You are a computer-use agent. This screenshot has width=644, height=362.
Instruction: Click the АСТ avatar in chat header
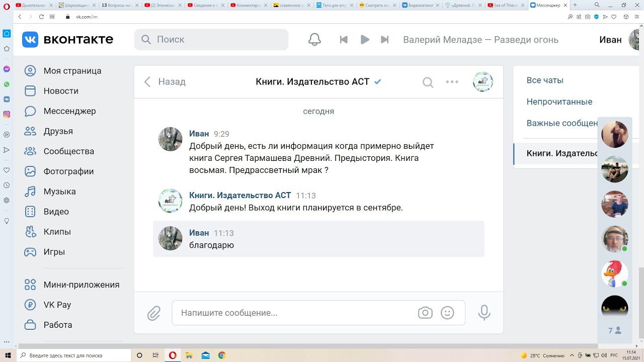tap(483, 81)
